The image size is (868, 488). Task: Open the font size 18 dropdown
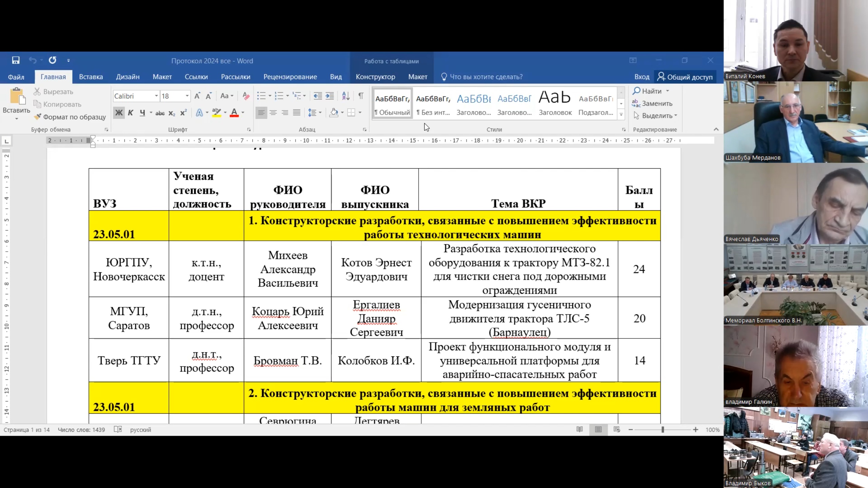coord(187,96)
